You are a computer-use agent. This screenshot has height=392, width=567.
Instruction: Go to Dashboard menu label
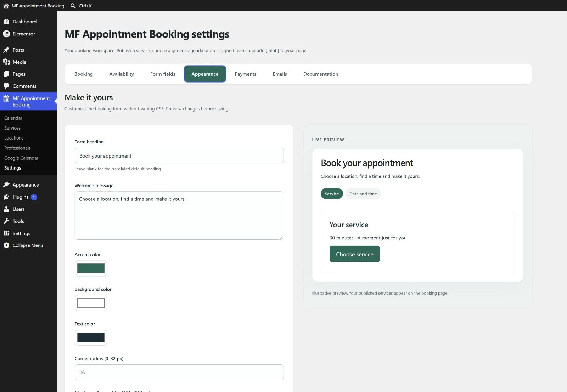tap(24, 22)
